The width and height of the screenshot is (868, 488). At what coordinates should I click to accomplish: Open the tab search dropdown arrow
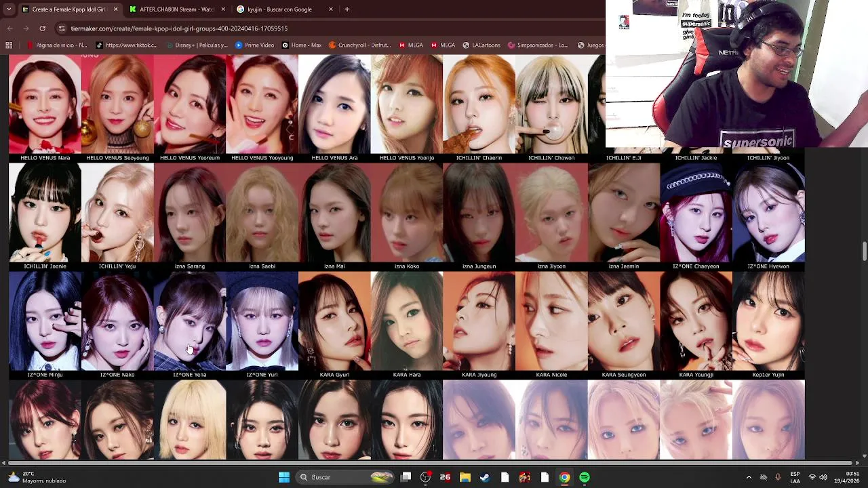point(9,9)
